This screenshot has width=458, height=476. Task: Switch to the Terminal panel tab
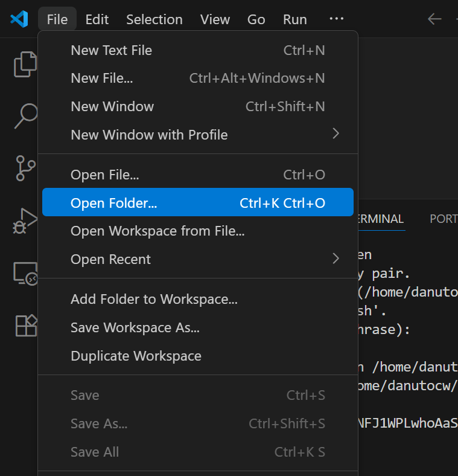[x=381, y=219]
